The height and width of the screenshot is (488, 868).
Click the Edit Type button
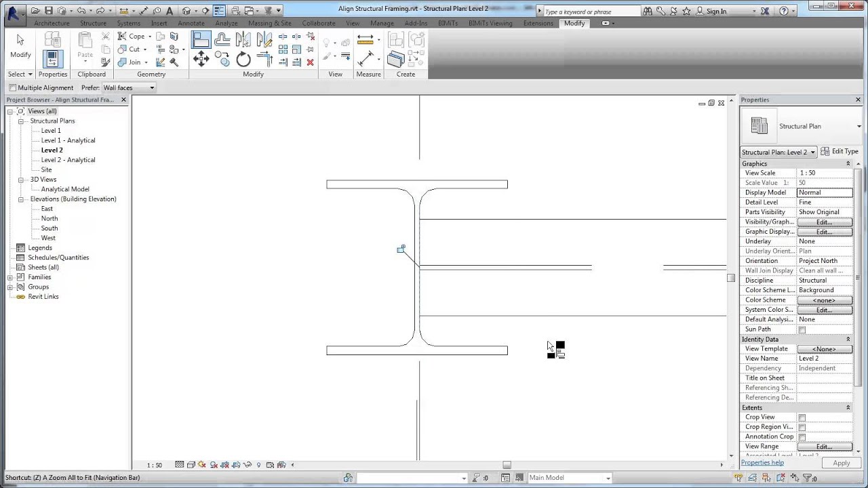pos(840,152)
